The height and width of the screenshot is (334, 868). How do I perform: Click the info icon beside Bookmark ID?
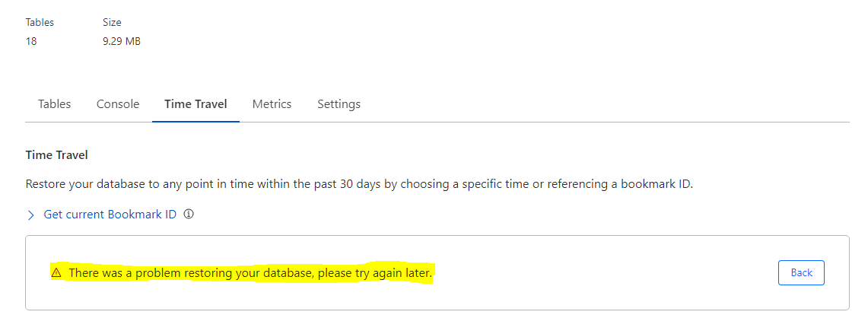coord(189,215)
